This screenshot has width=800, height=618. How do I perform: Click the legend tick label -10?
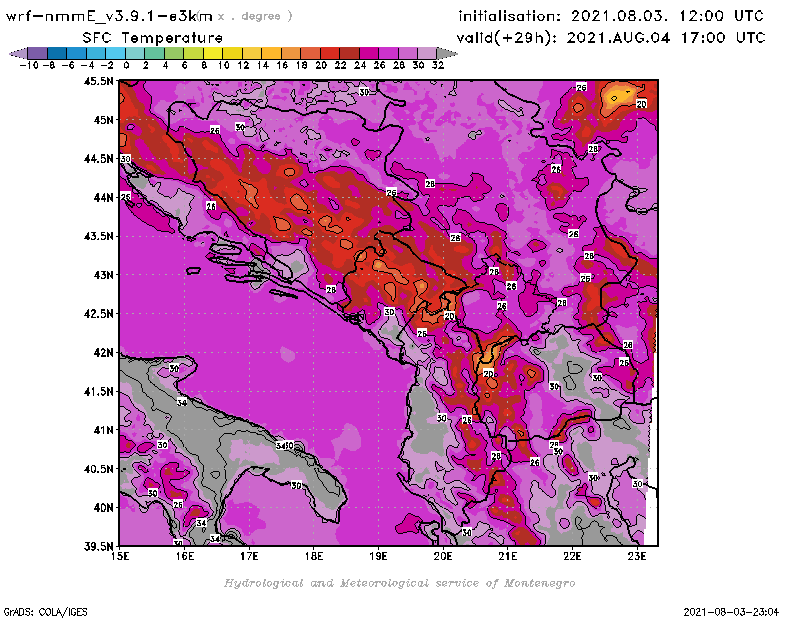click(29, 65)
